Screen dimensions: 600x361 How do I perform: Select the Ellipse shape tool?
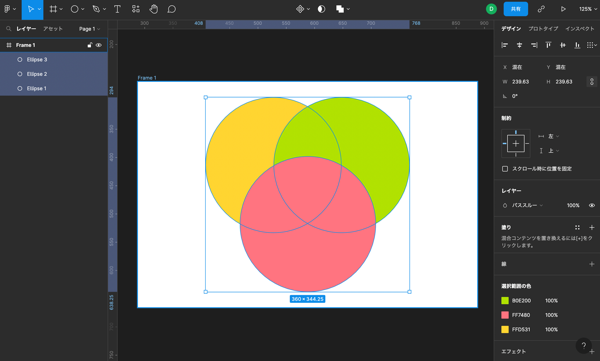pyautogui.click(x=75, y=9)
